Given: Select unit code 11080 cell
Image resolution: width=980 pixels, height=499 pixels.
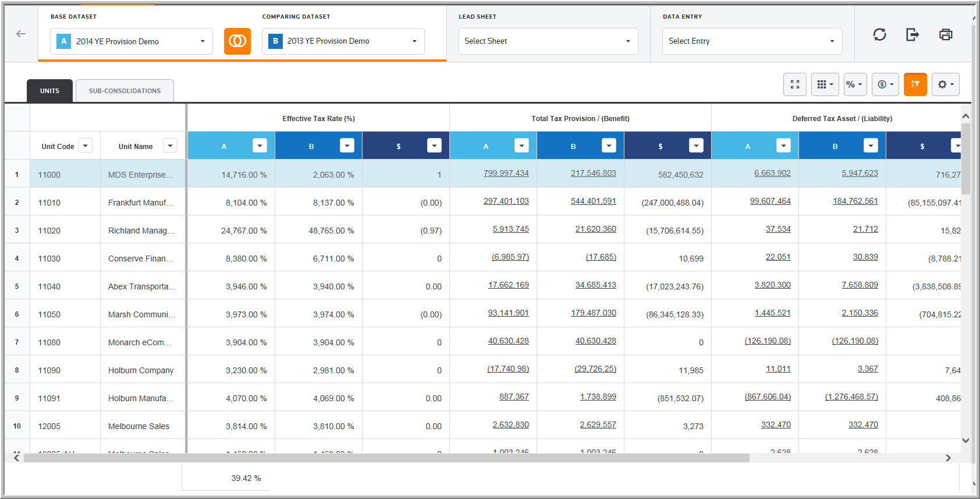Looking at the screenshot, I should coord(65,341).
